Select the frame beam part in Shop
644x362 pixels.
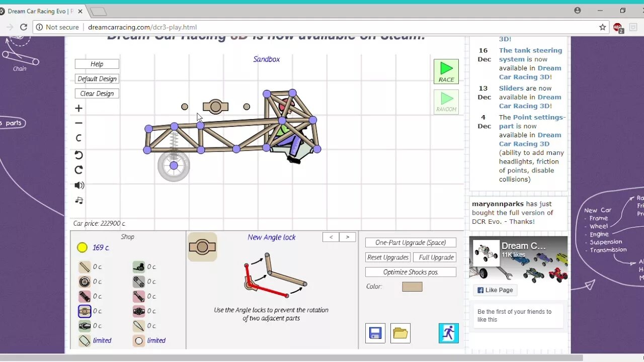point(85,267)
